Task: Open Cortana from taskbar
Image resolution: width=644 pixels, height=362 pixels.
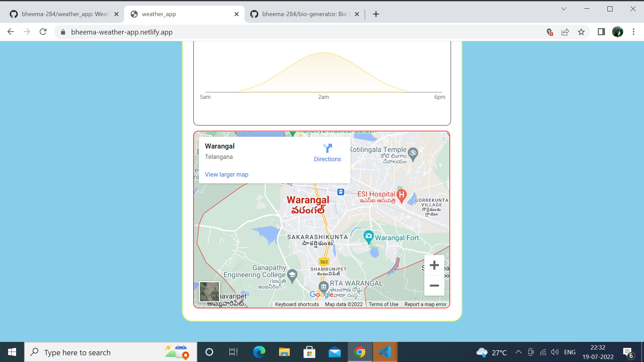Action: 209,352
